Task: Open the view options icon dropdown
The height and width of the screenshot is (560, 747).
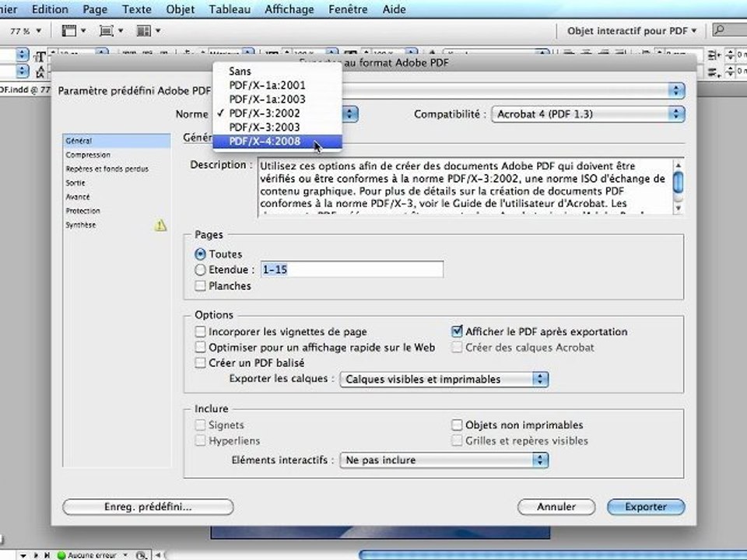Action: (x=74, y=31)
